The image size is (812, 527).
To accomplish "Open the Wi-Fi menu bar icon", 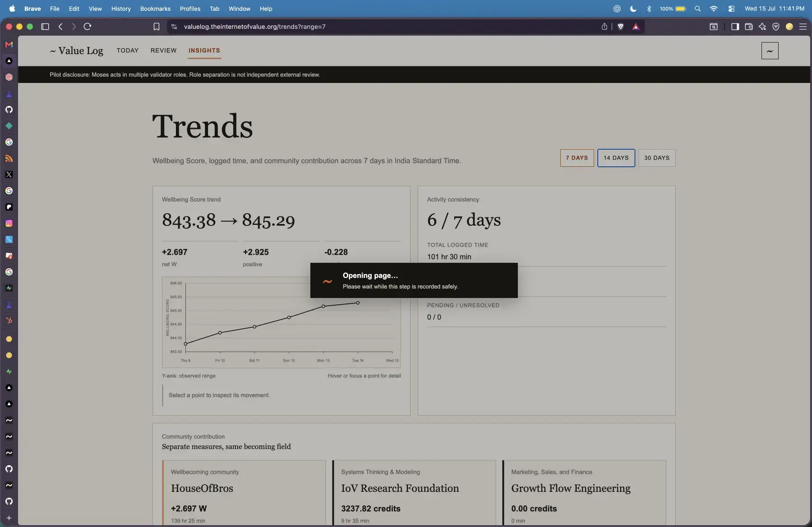I will (x=714, y=9).
